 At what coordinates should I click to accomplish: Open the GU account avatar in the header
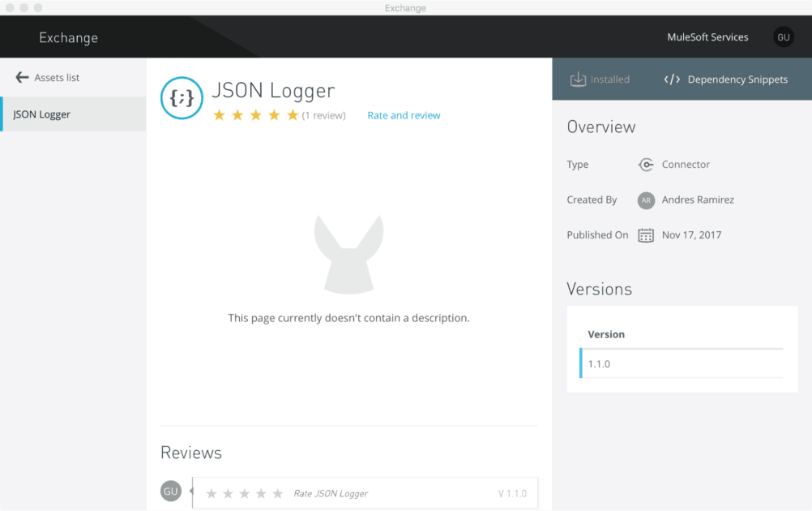pyautogui.click(x=783, y=36)
